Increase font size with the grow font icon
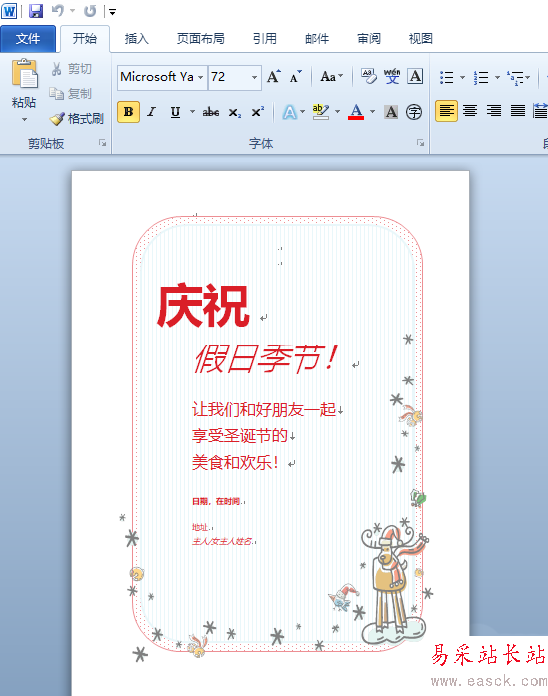Screen dimensions: 548x696 [274, 77]
